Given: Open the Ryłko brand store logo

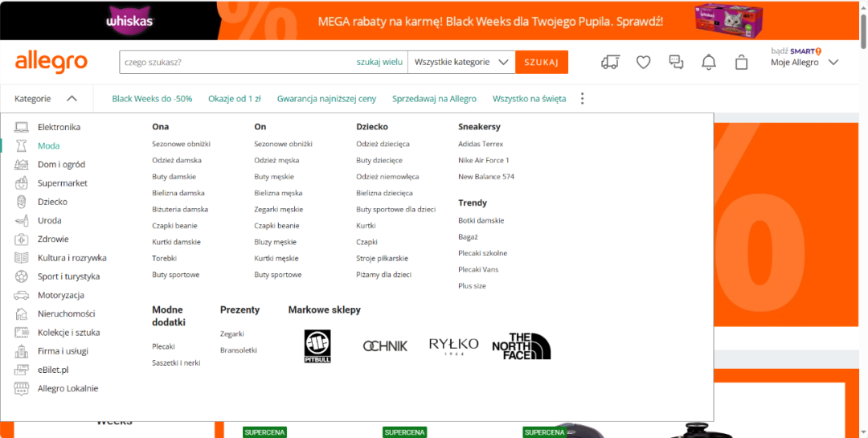Looking at the screenshot, I should point(453,346).
